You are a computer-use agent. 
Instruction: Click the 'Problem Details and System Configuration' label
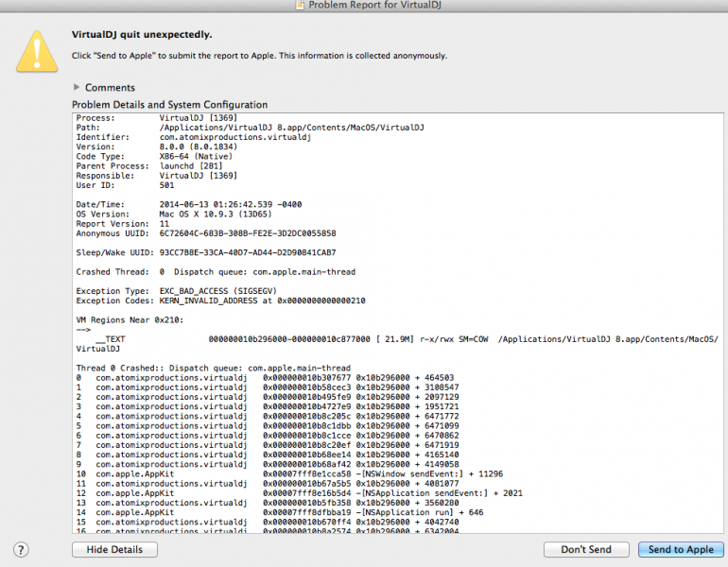tap(169, 105)
